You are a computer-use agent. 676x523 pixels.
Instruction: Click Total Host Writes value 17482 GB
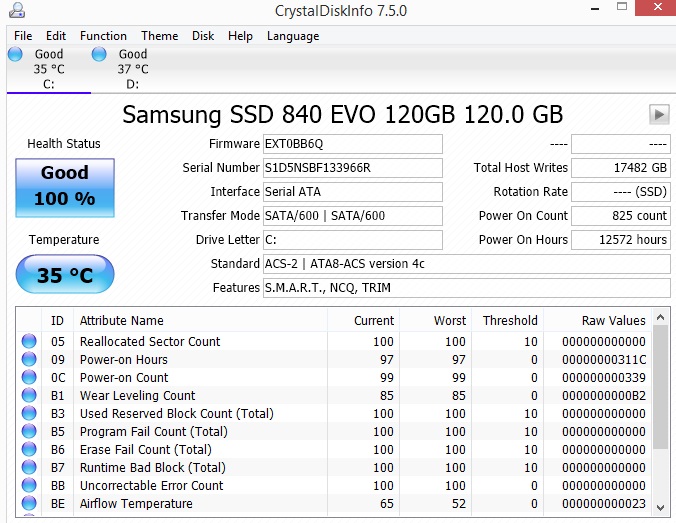click(621, 168)
